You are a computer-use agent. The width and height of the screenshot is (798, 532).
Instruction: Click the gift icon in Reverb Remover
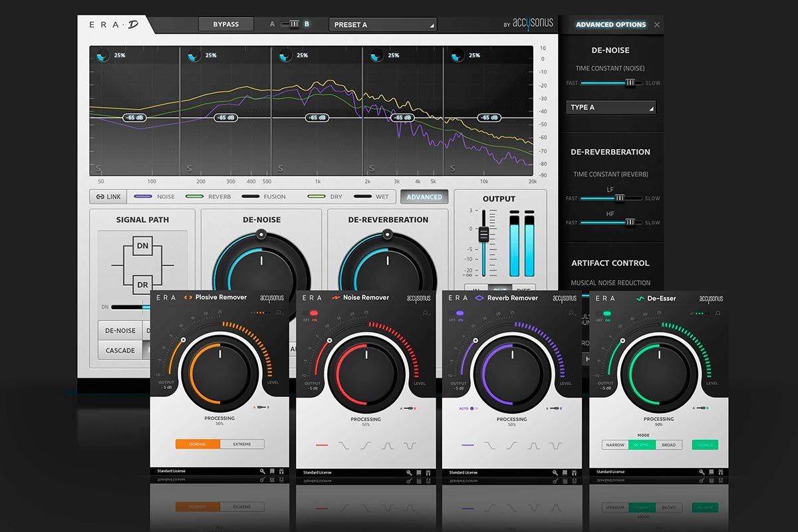[574, 472]
